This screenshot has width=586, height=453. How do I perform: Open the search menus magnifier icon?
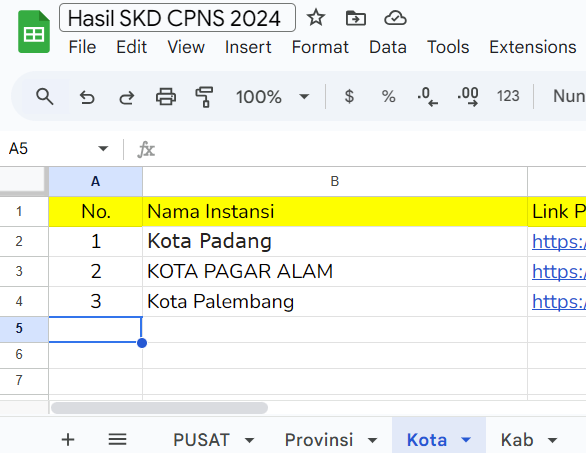coord(44,96)
